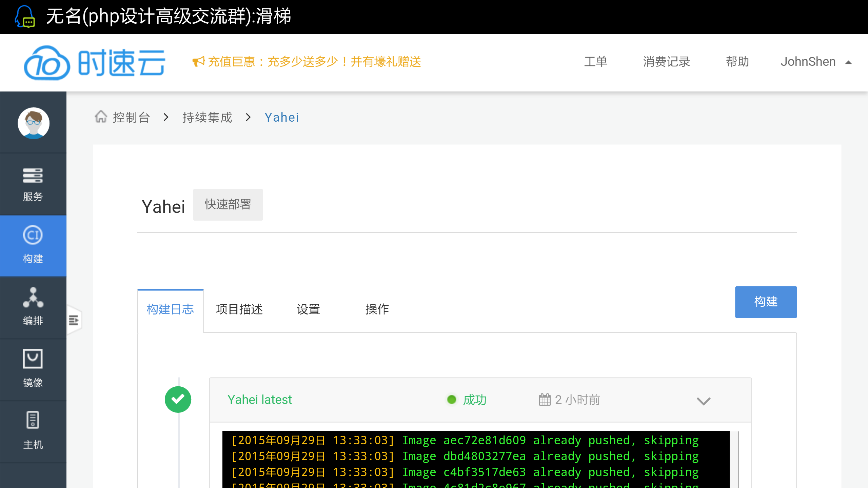The height and width of the screenshot is (488, 868).
Task: Switch to the 项目描述 tab
Action: coord(239,309)
